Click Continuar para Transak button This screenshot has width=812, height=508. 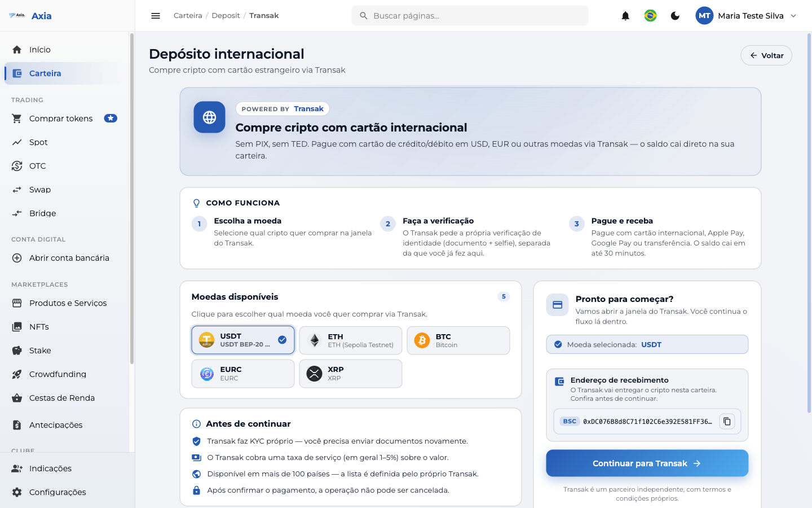click(647, 463)
